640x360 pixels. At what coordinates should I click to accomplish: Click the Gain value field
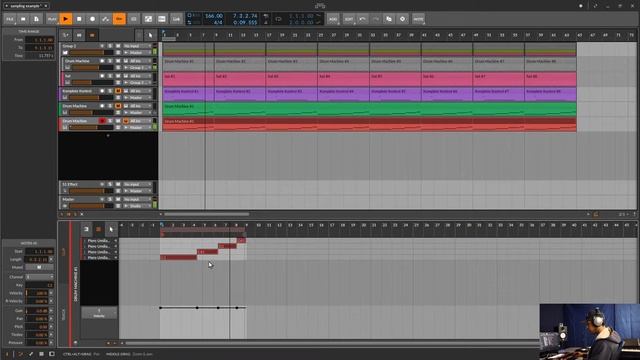click(37, 311)
